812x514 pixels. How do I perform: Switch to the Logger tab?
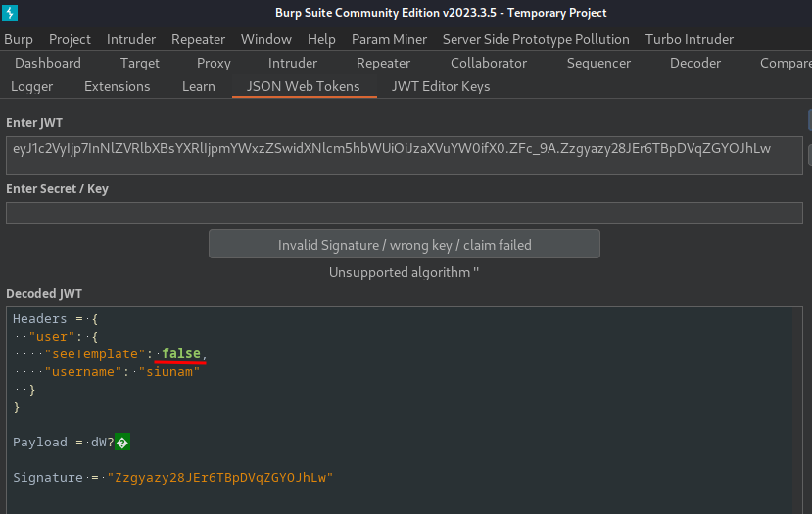tap(31, 86)
